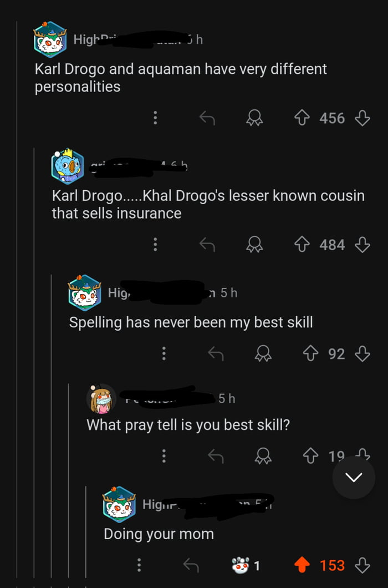Image resolution: width=388 pixels, height=588 pixels.
Task: Remove upvote from the 153-point comment
Action: tap(302, 565)
